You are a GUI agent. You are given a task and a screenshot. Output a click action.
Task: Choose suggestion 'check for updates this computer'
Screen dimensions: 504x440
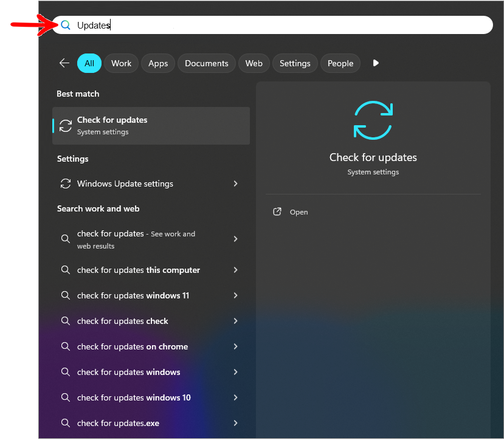pyautogui.click(x=151, y=270)
